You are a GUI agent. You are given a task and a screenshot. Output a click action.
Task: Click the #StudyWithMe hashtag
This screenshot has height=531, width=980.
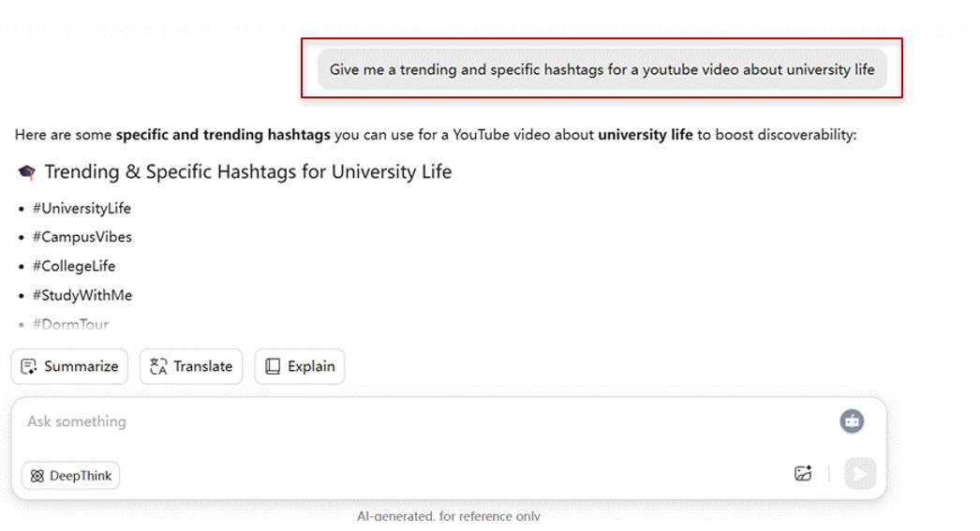[82, 295]
